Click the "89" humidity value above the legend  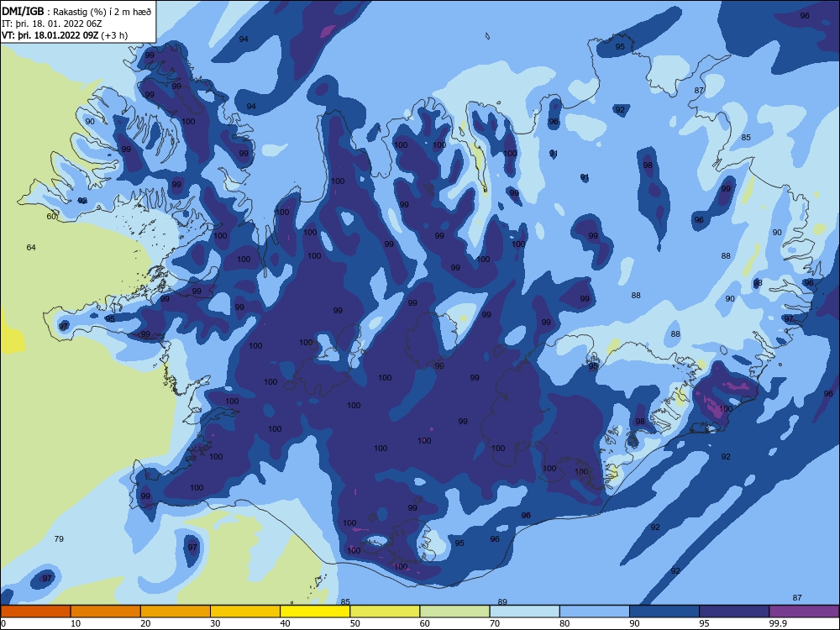(x=502, y=601)
